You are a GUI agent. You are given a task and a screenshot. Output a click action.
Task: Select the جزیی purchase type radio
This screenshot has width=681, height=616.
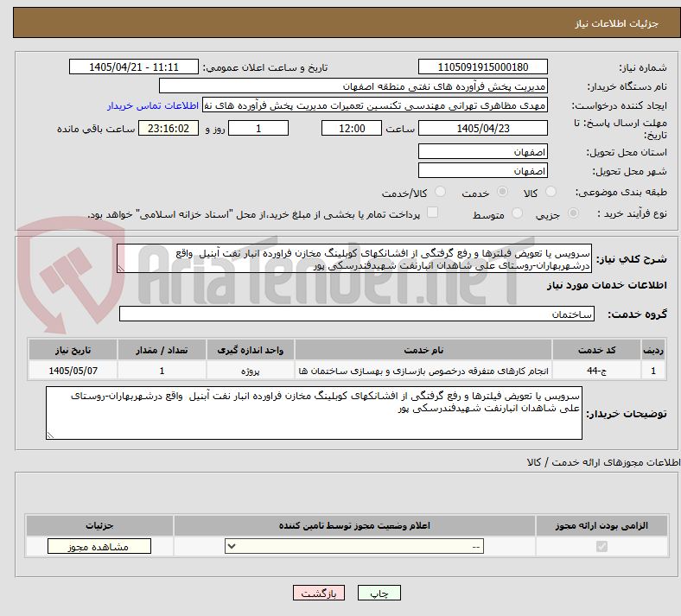[573, 213]
